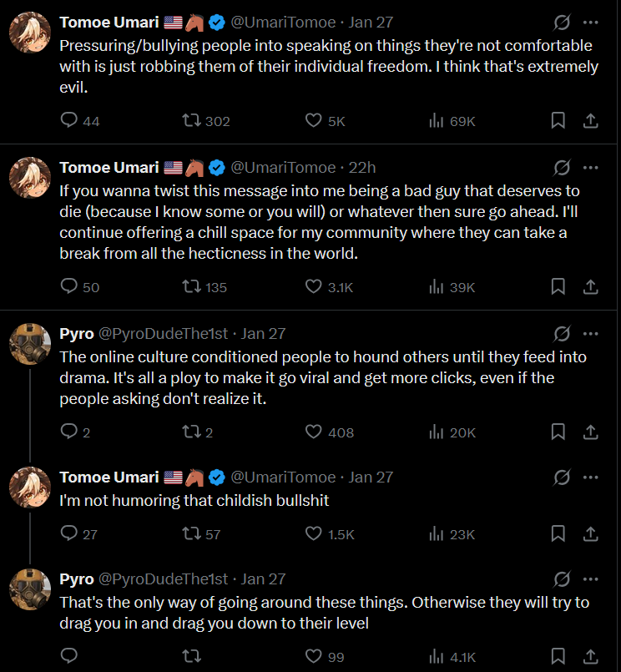The width and height of the screenshot is (621, 672).
Task: Open the Jan 27 timestamp on the 'childish bullshit' tweet
Action: [x=371, y=477]
